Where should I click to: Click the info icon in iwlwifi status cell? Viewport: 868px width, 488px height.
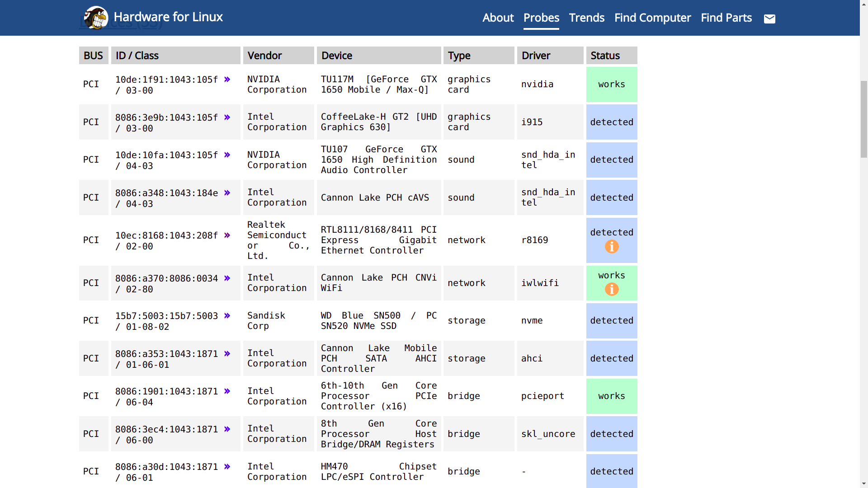pos(612,289)
